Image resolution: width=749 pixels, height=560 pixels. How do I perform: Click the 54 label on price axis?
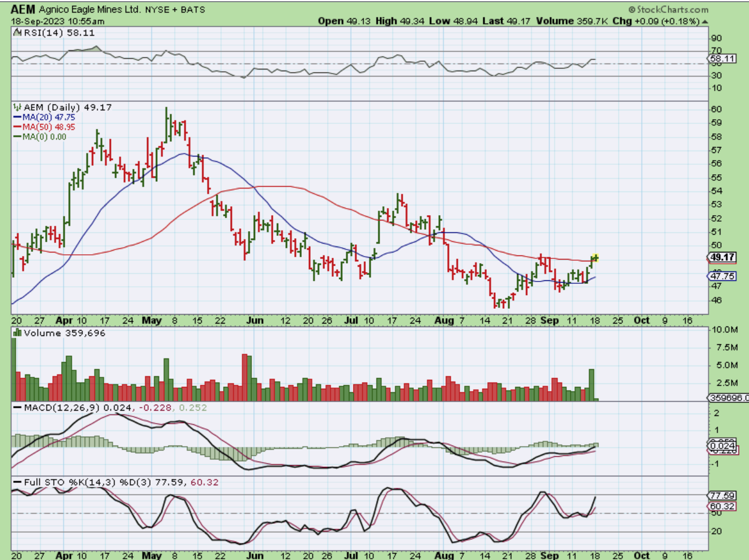pyautogui.click(x=716, y=191)
